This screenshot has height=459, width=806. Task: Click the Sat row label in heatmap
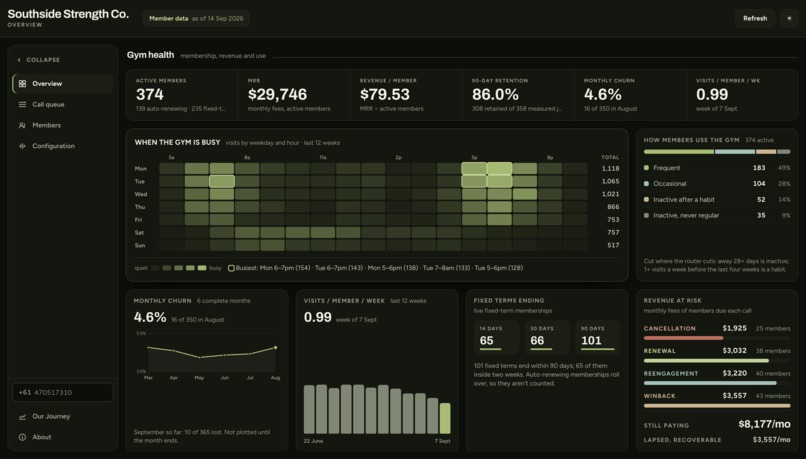point(139,233)
